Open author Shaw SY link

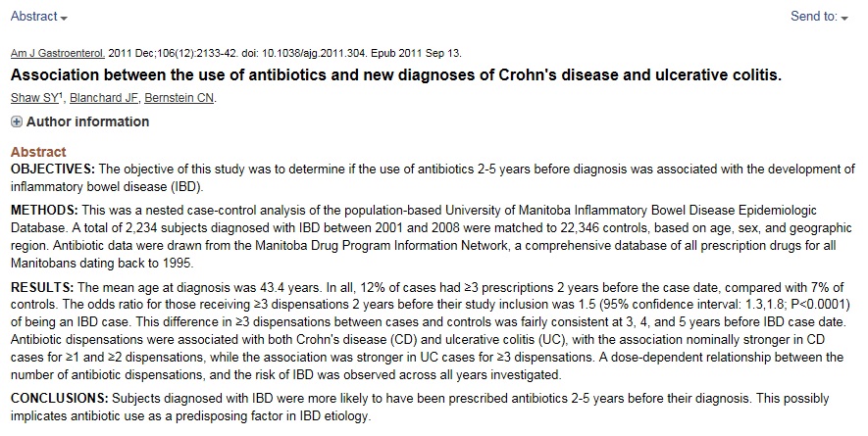[33, 99]
